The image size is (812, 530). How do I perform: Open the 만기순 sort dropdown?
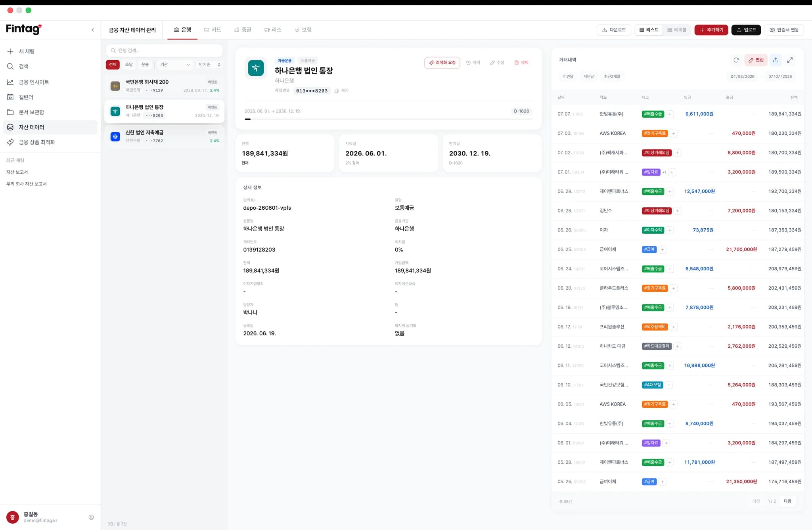click(x=209, y=65)
